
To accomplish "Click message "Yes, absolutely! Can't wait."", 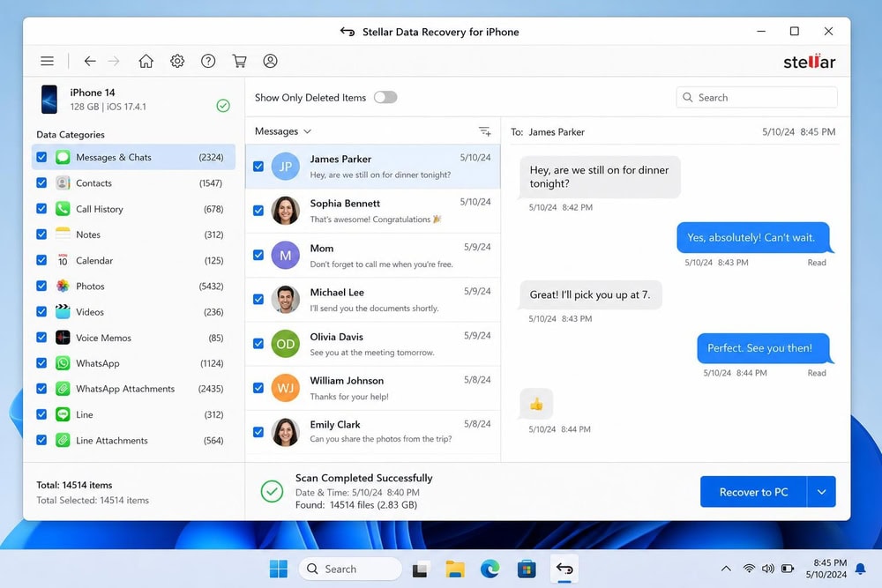I will 752,238.
